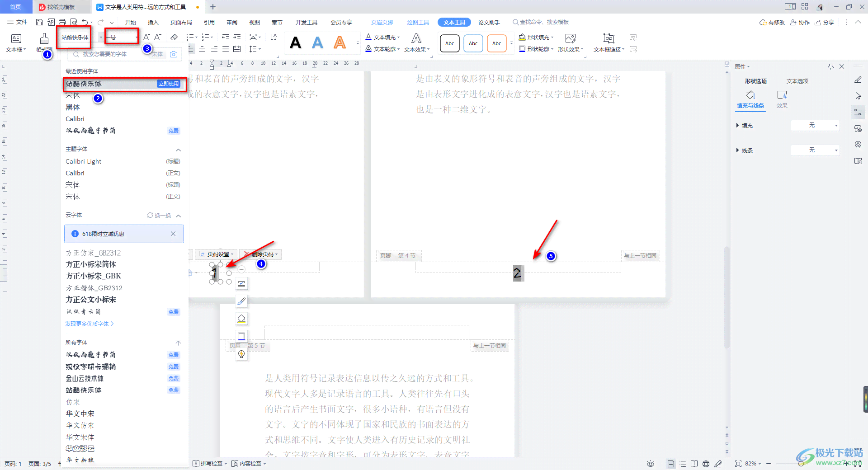Viewport: 868px width, 470px height.
Task: Select the orange outlined A text style
Action: [340, 43]
